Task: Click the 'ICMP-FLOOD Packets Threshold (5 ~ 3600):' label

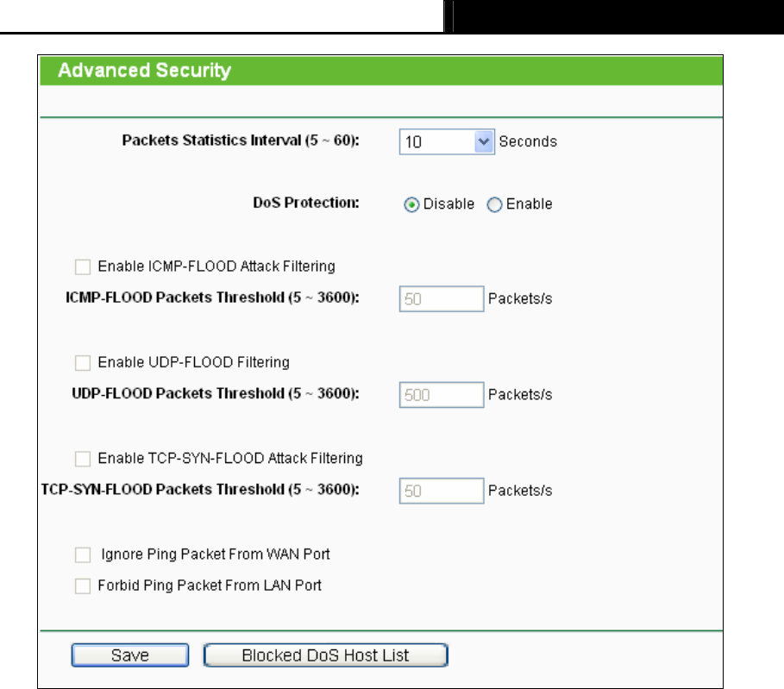Action: pos(212,298)
